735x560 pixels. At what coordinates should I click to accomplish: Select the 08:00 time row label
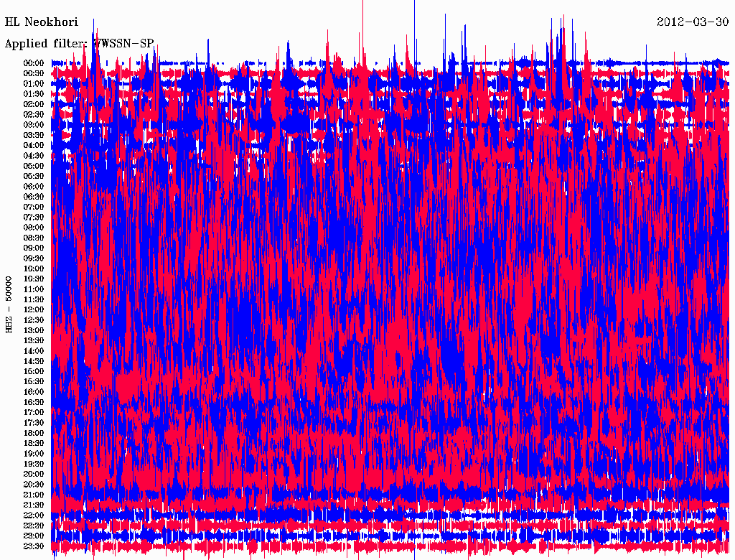click(x=34, y=228)
